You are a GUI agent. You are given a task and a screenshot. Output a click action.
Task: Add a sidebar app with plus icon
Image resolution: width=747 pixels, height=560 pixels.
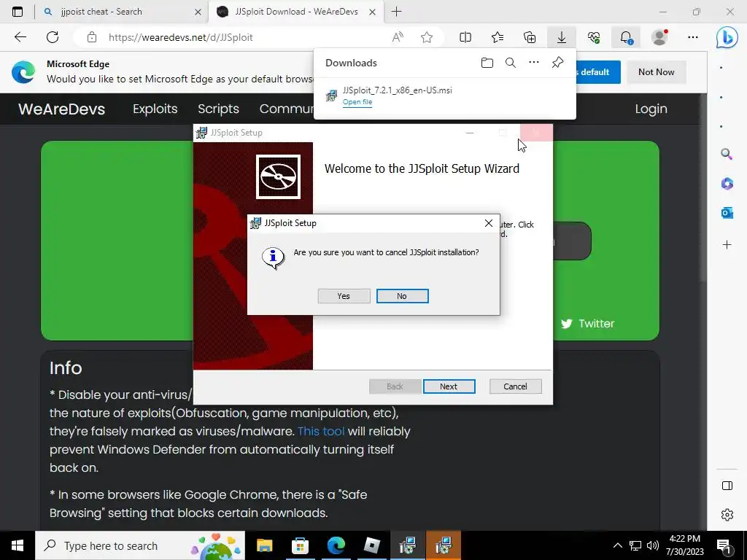pos(727,245)
